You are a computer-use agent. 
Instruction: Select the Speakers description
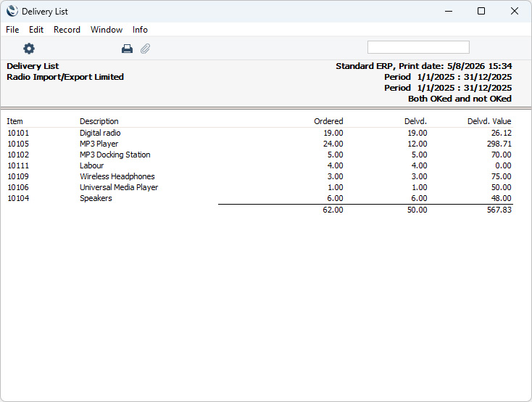(96, 198)
